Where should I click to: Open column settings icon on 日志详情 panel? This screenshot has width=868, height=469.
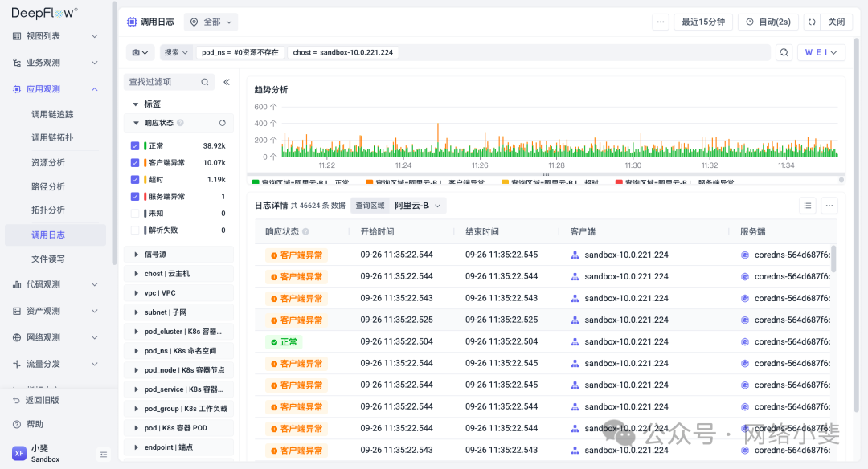807,206
